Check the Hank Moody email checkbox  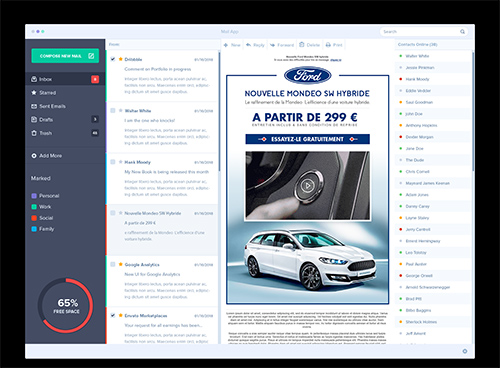point(113,162)
